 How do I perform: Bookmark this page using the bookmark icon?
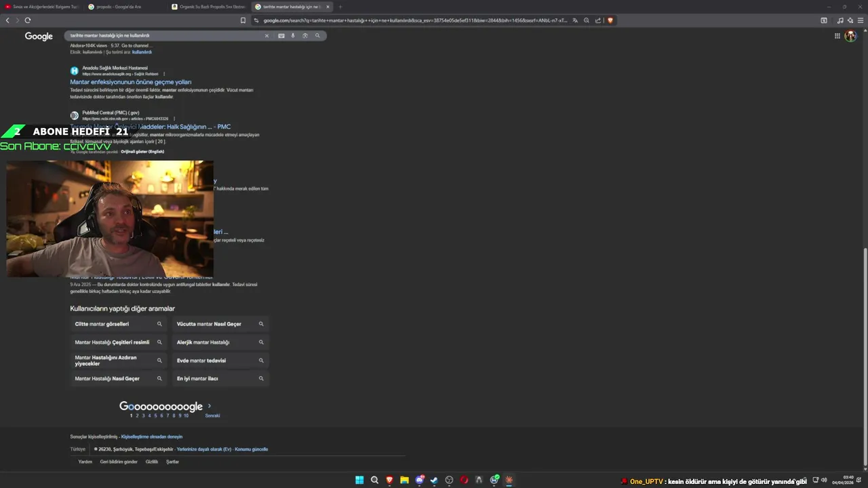243,20
